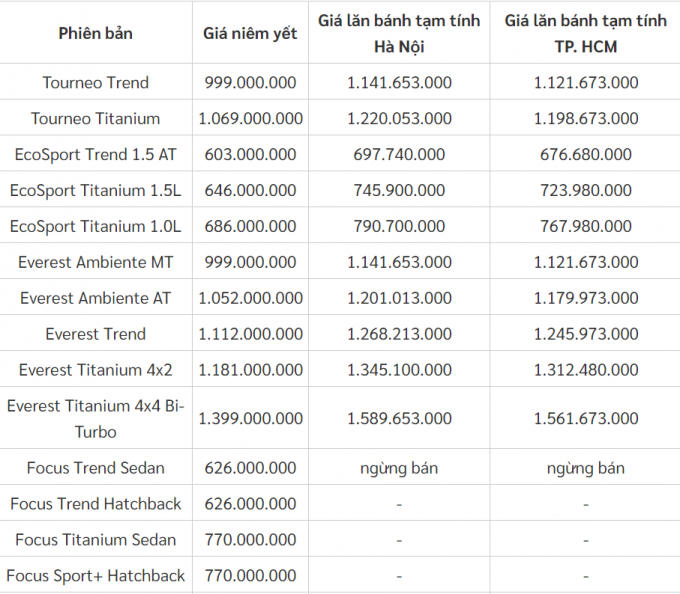Click Focus Trend Hatchback cell

[x=95, y=504]
